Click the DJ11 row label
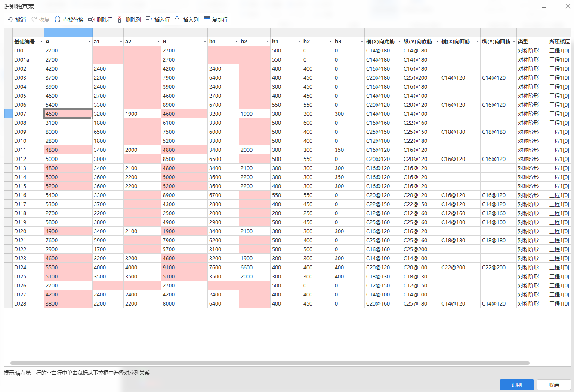Image resolution: width=574 pixels, height=392 pixels. coord(28,150)
